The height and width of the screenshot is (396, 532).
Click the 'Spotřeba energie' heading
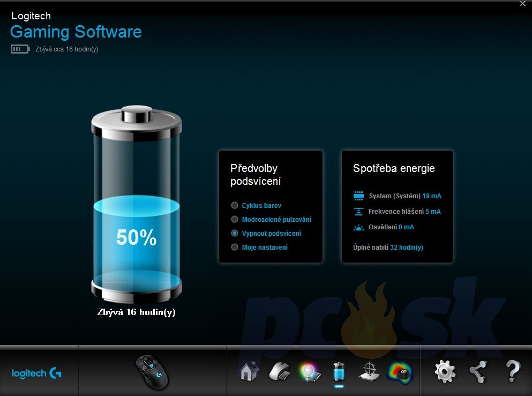tap(394, 168)
